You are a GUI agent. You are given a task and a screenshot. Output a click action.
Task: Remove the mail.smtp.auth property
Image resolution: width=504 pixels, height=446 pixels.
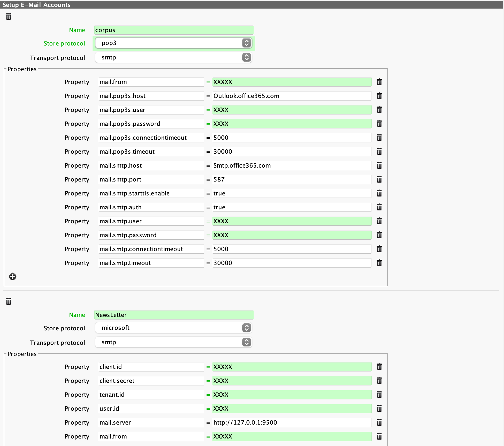point(379,207)
